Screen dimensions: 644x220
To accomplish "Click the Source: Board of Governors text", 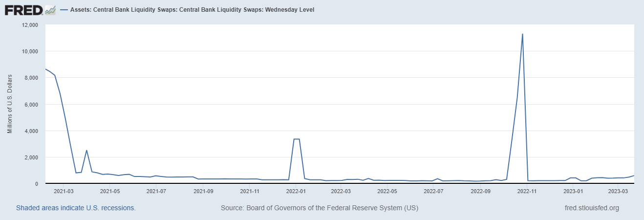I will (x=320, y=208).
